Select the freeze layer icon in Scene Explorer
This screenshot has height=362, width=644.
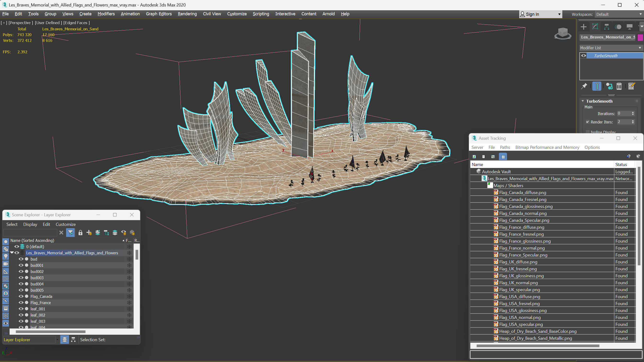(132, 233)
